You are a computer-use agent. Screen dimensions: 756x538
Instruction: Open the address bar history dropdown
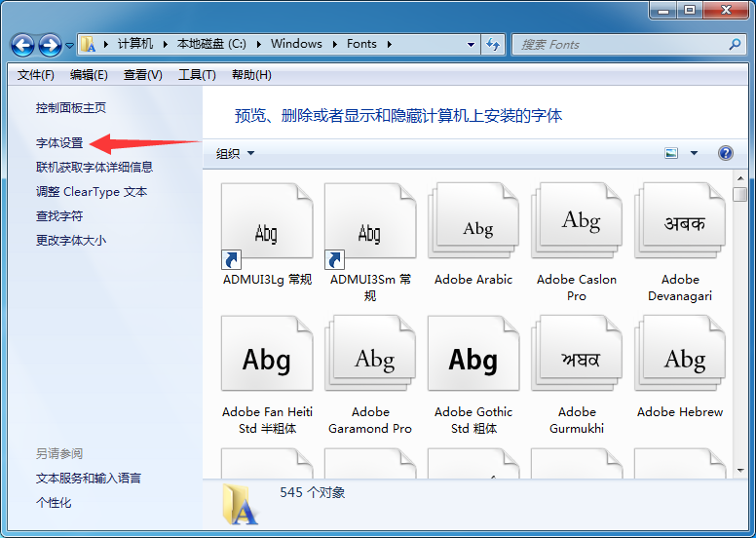click(471, 45)
